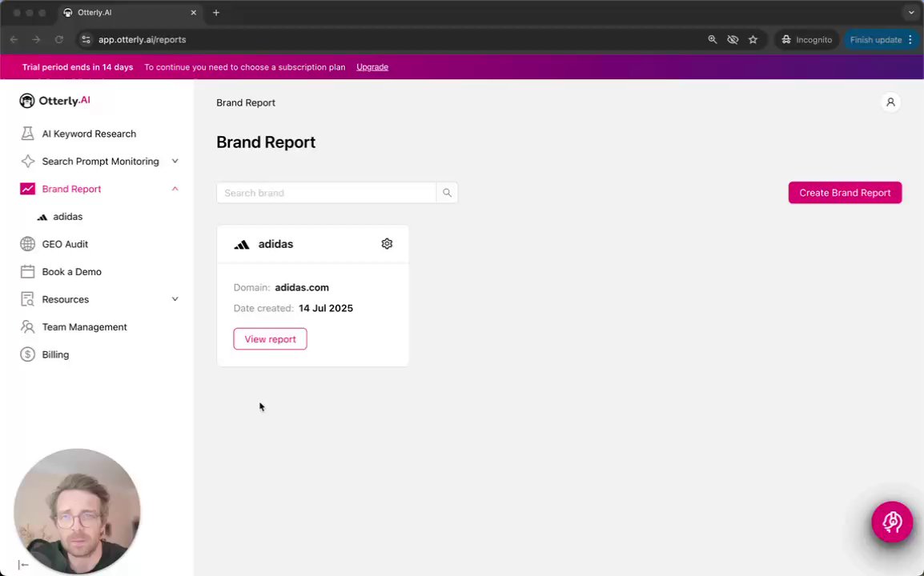Open Book a Demo in sidebar
Screen dimensions: 924x576
[x=72, y=271]
